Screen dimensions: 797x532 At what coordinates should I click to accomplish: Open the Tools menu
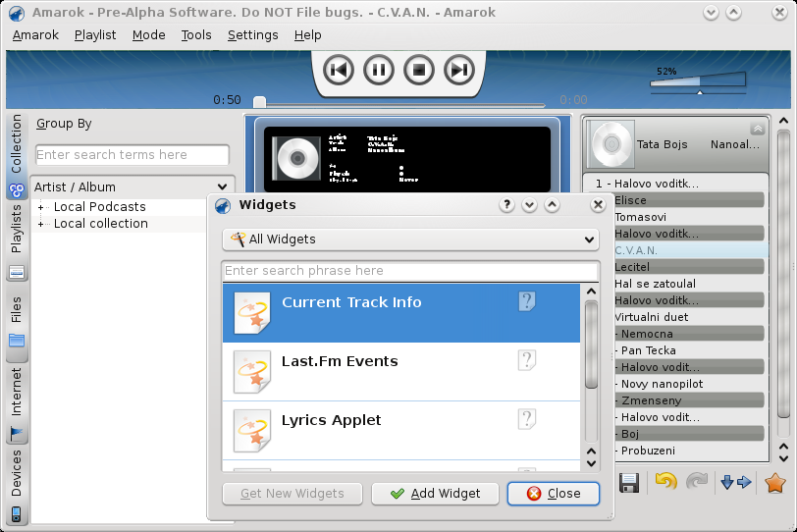coord(196,35)
